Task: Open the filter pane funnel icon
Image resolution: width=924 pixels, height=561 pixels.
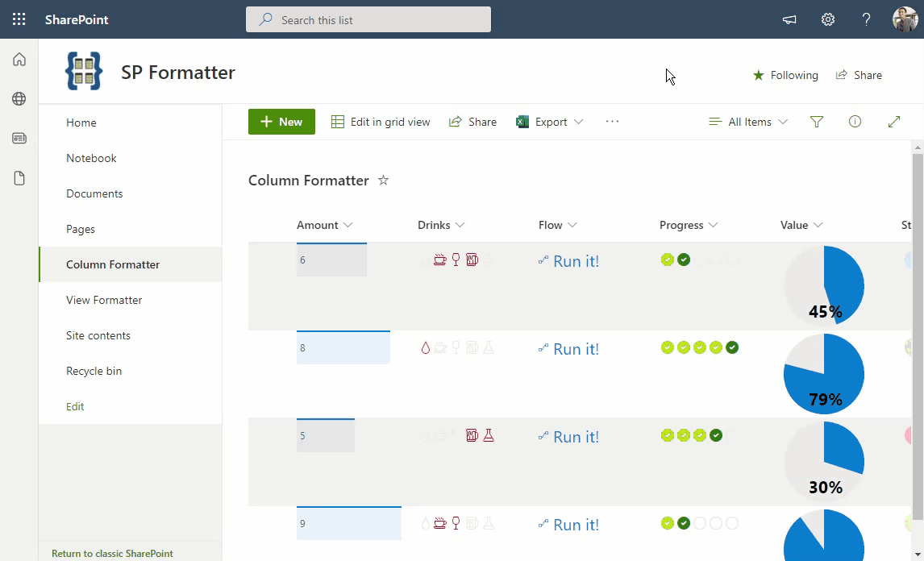Action: (817, 122)
